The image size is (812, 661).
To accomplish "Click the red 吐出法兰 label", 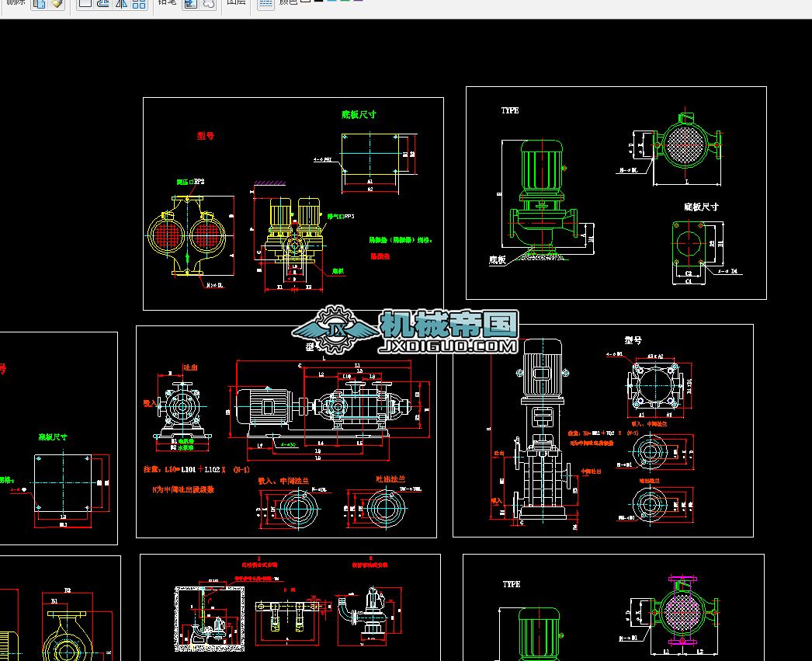I will pos(390,479).
